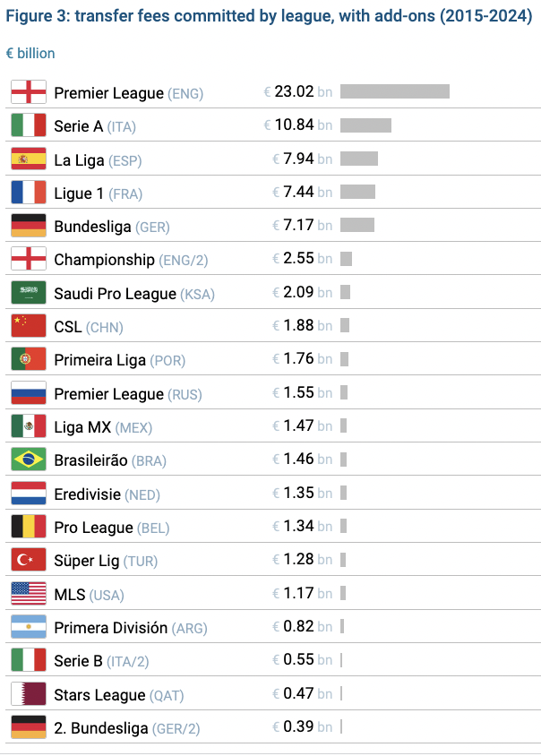Click the Premier League (RUS) € 1.55 bn value
This screenshot has width=541, height=756.
pyautogui.click(x=302, y=393)
